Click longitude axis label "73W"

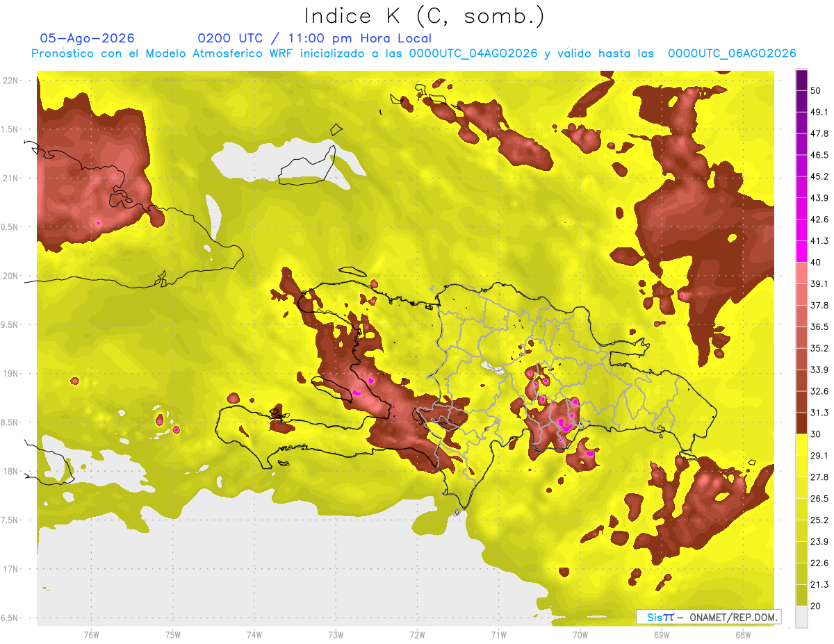pos(336,635)
